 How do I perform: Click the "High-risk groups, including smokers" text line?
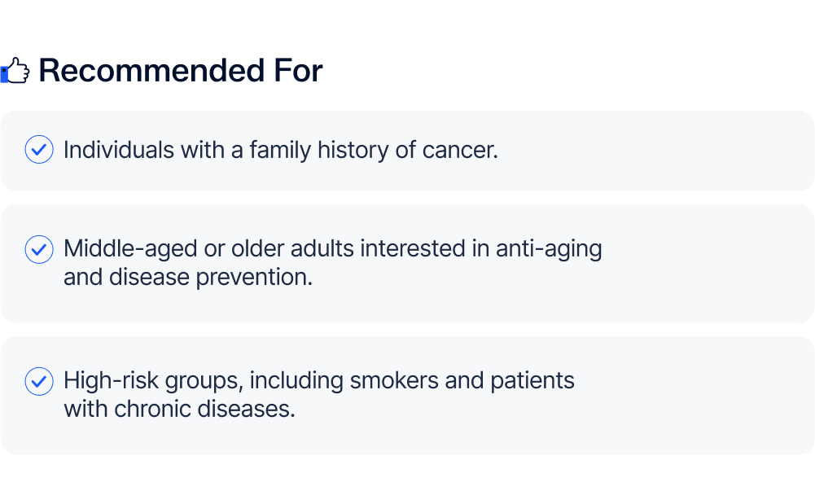318,381
